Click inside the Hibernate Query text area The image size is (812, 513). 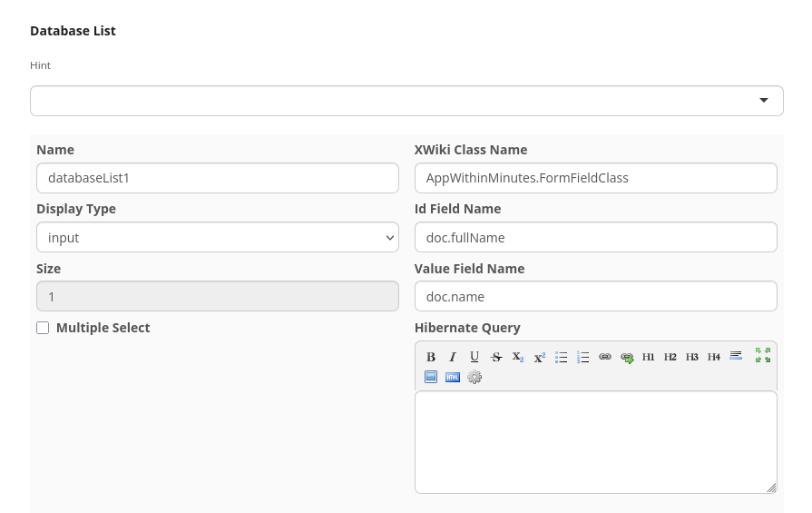click(595, 441)
